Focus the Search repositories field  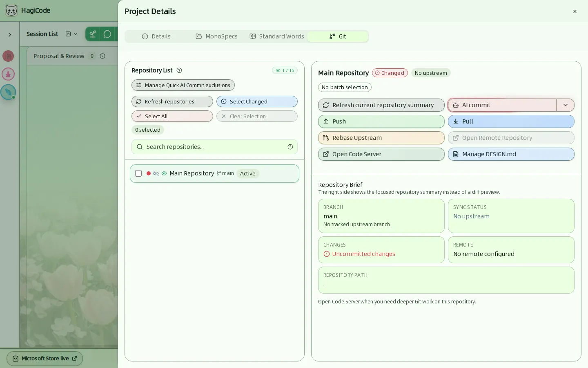click(214, 147)
